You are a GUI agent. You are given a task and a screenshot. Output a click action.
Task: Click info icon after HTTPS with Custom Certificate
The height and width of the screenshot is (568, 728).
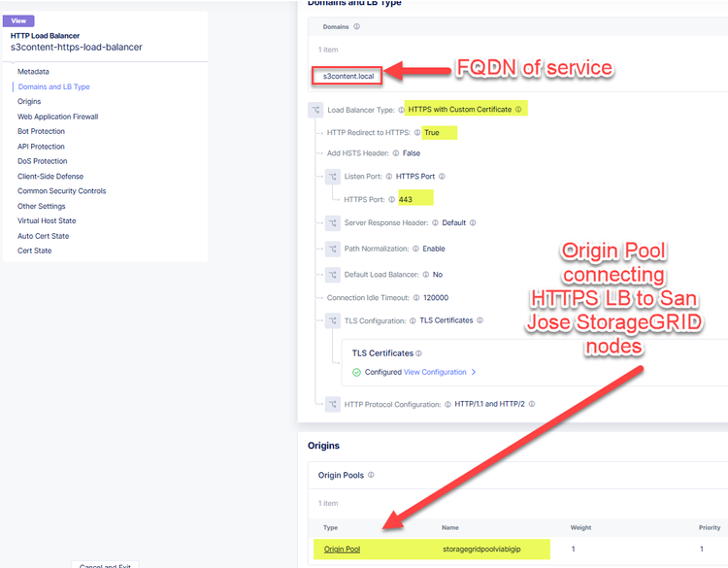coord(518,110)
